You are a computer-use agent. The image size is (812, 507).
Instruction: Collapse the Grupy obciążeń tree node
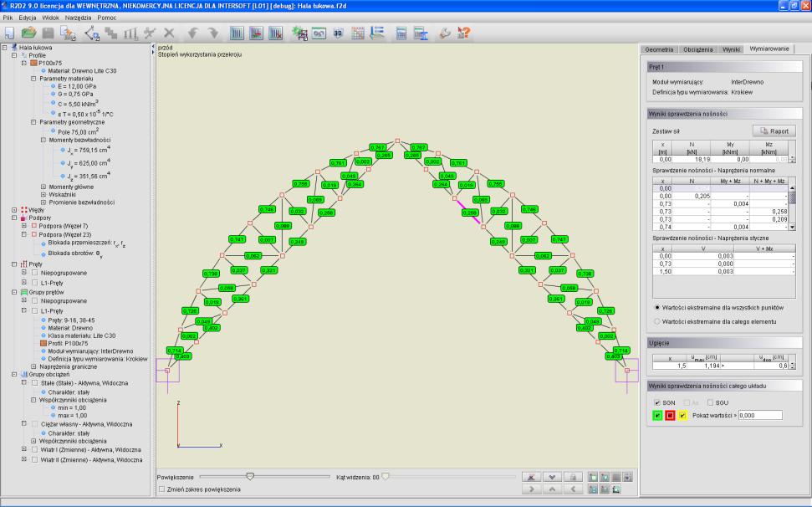coord(14,375)
